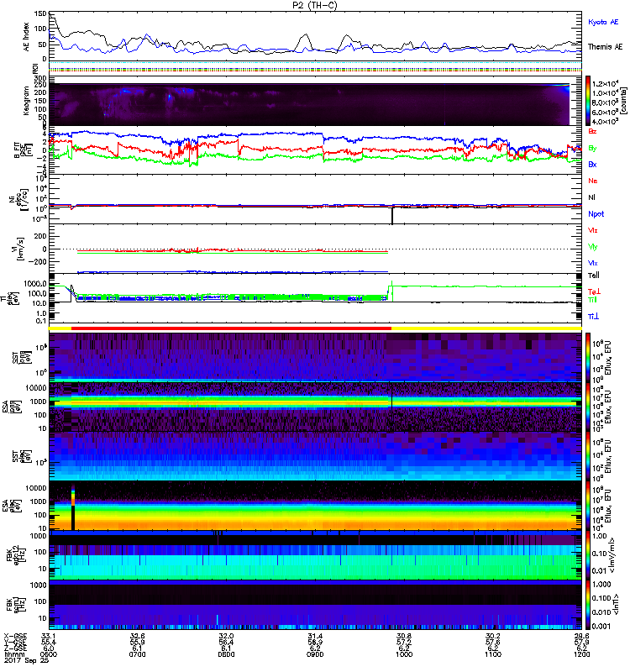Click the 1.2×10^4 tick on Keogram color bar
This screenshot has width=630, height=672.
605,84
